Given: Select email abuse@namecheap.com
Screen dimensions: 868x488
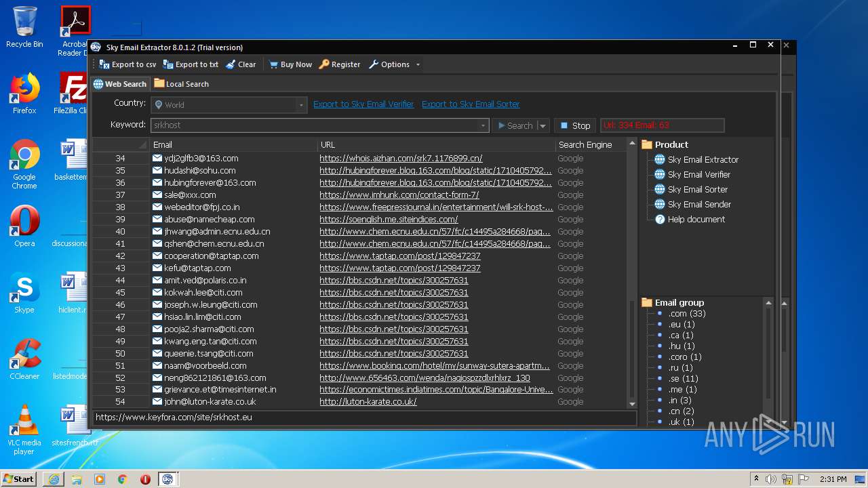Looking at the screenshot, I should [209, 220].
